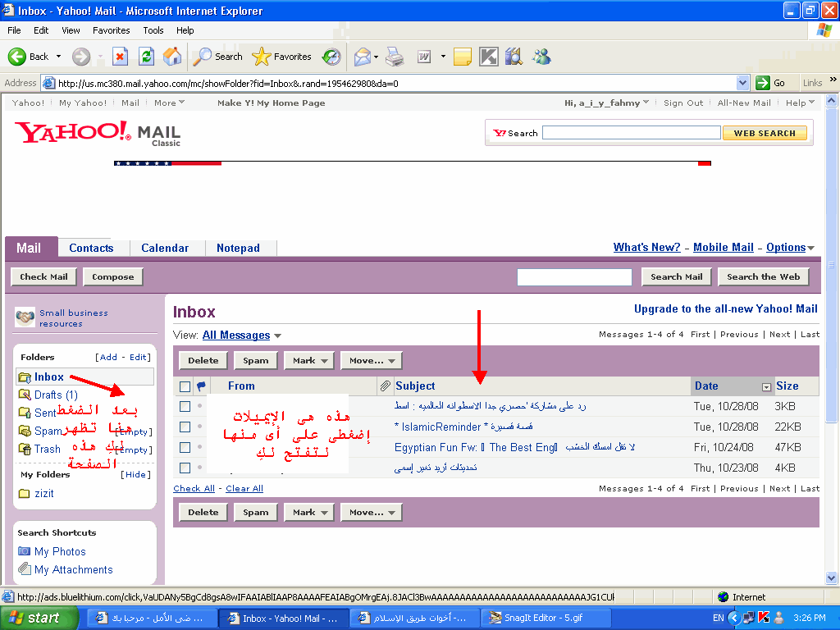Click the My Photos icon
This screenshot has height=630, width=840.
coord(24,551)
